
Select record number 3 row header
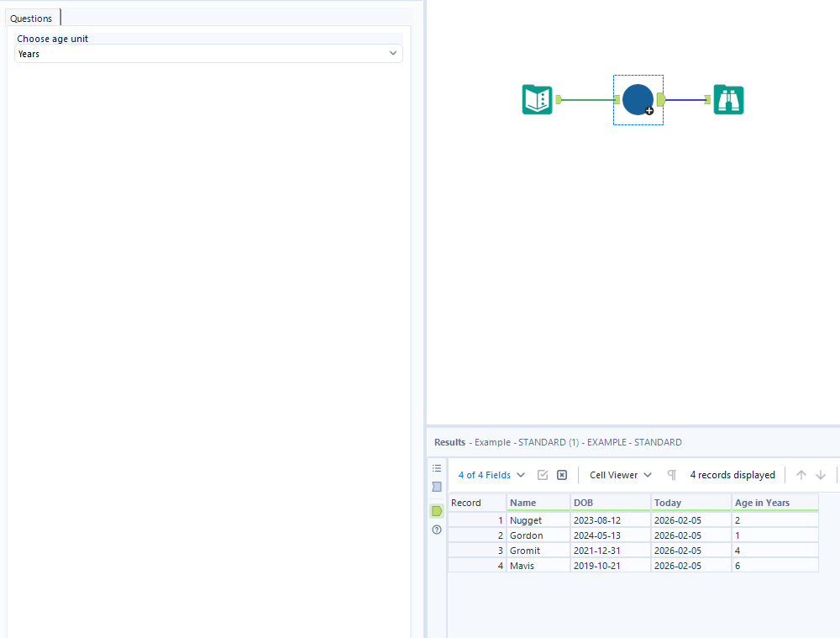coord(477,551)
